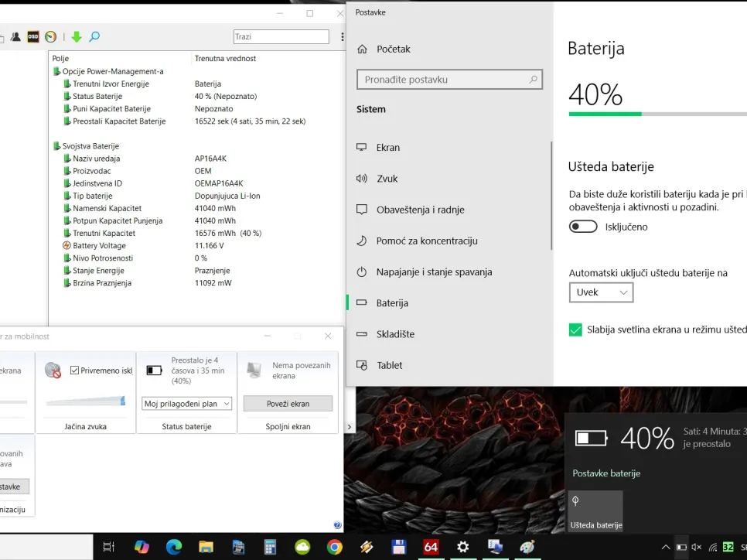Click the magnifying glass search icon in toolbar
Viewport: 747px width, 560px height.
(x=94, y=36)
